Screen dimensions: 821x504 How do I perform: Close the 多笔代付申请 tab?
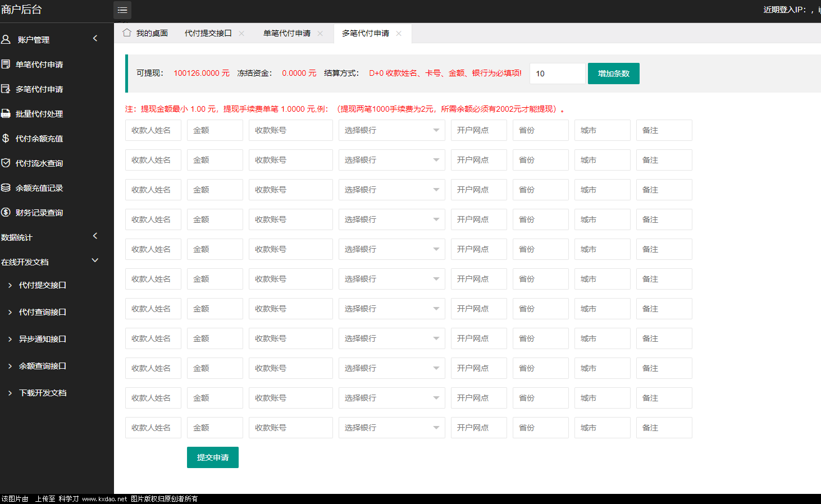[x=399, y=33]
